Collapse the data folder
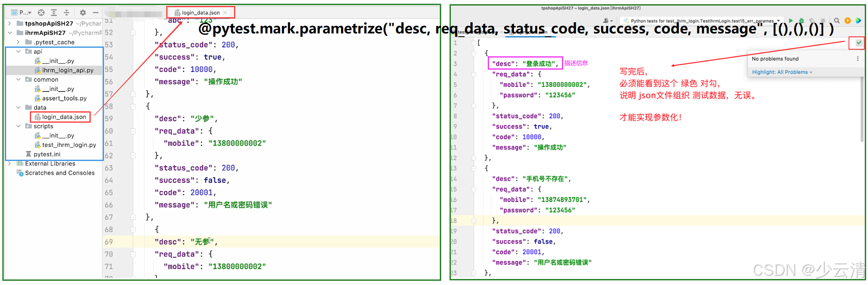Image resolution: width=868 pixels, height=285 pixels. pos(18,107)
